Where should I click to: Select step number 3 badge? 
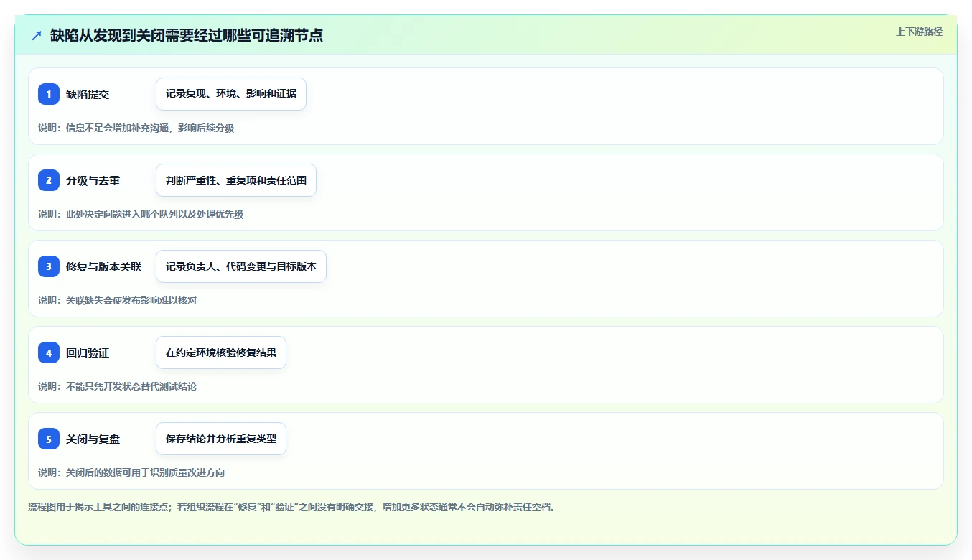(x=49, y=266)
